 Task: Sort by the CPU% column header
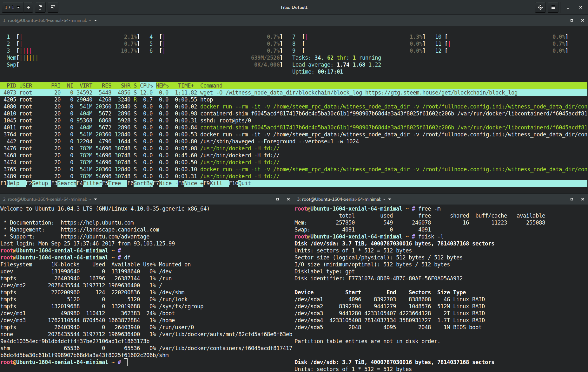click(x=146, y=86)
